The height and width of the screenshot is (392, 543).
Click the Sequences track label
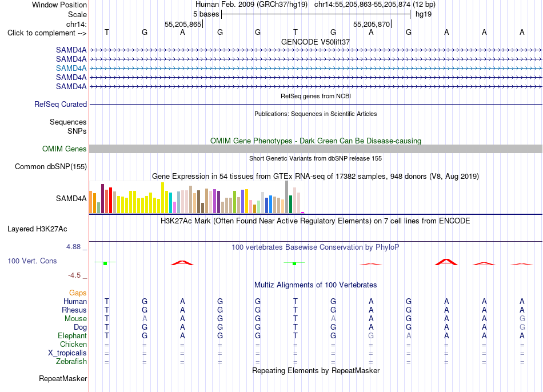pyautogui.click(x=68, y=122)
